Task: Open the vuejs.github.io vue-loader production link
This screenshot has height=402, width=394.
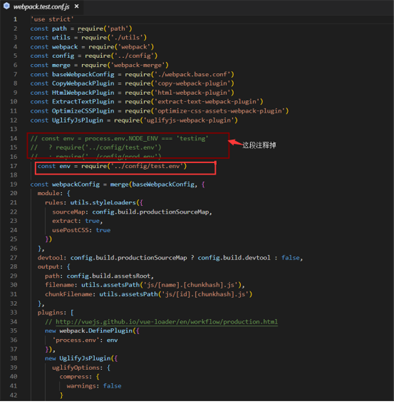Action: (166, 322)
